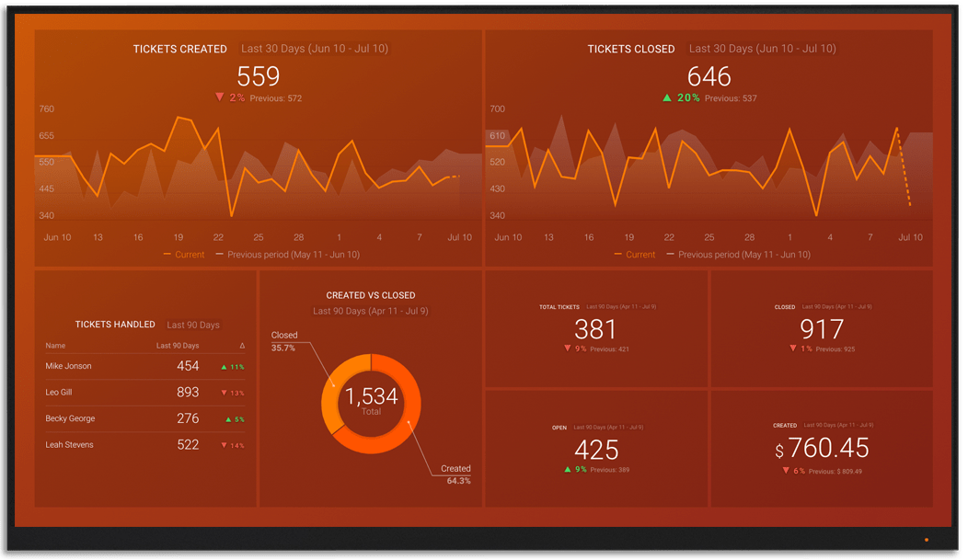Viewport: 968px width, 560px height.
Task: Click green up arrow beside 20% in Tickets Closed
Action: point(667,97)
